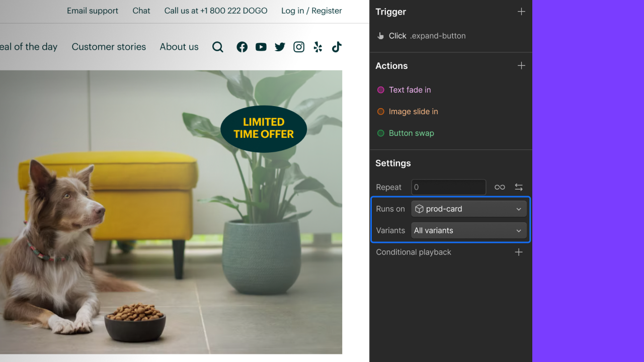Screen dimensions: 644x362
Task: Expand the prod-card selector chevron
Action: coord(519,209)
